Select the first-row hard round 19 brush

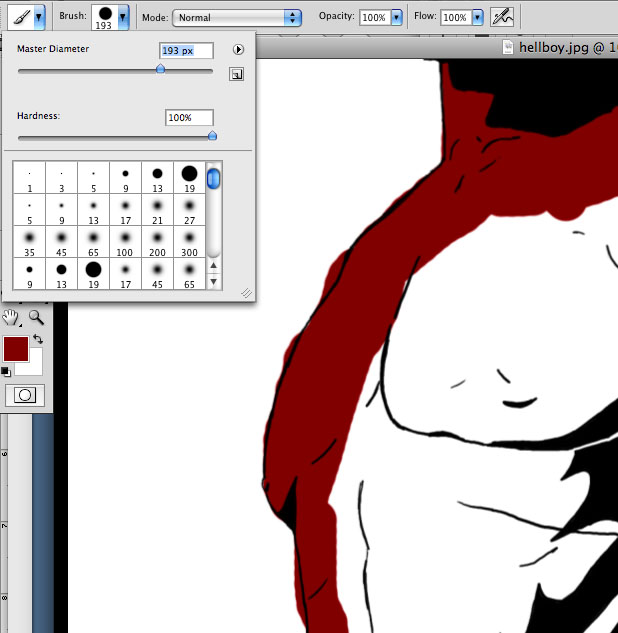point(189,178)
